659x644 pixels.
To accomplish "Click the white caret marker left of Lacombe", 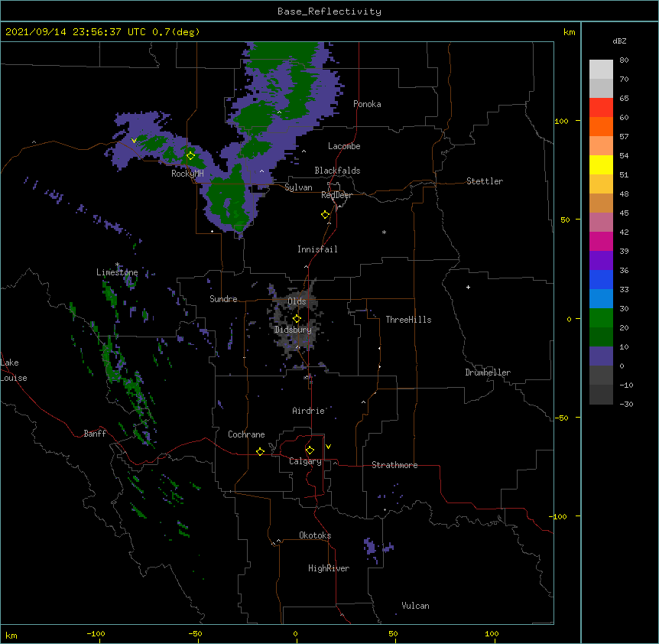I will tap(304, 151).
